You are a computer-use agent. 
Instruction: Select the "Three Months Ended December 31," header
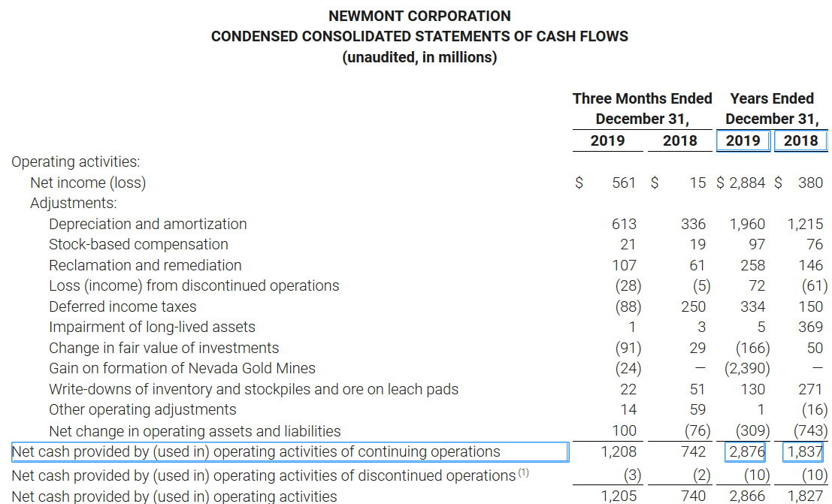(642, 109)
